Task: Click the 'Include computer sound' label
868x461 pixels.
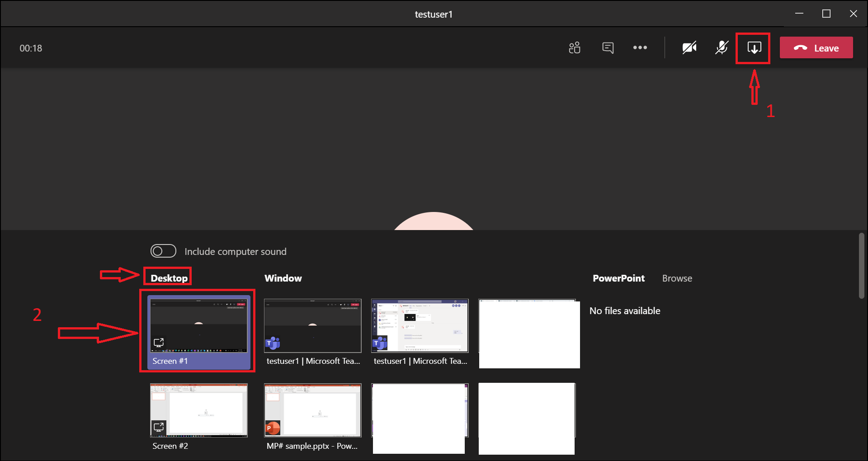Action: pos(236,251)
